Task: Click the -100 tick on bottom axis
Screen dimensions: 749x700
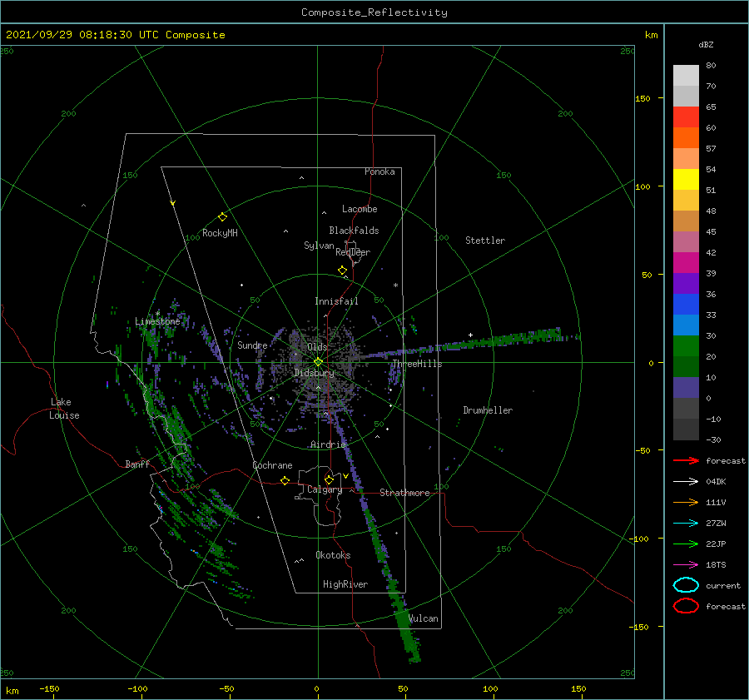Action: pyautogui.click(x=137, y=688)
